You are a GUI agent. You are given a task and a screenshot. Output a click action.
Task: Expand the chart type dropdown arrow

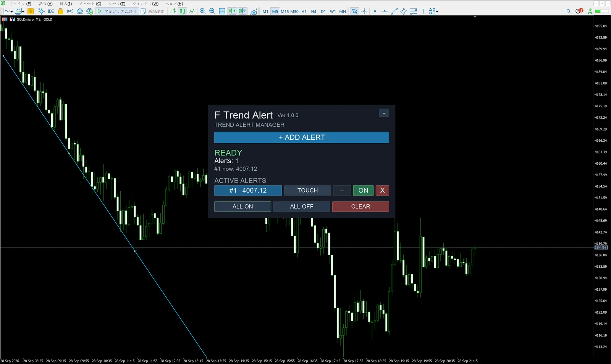pos(11,12)
